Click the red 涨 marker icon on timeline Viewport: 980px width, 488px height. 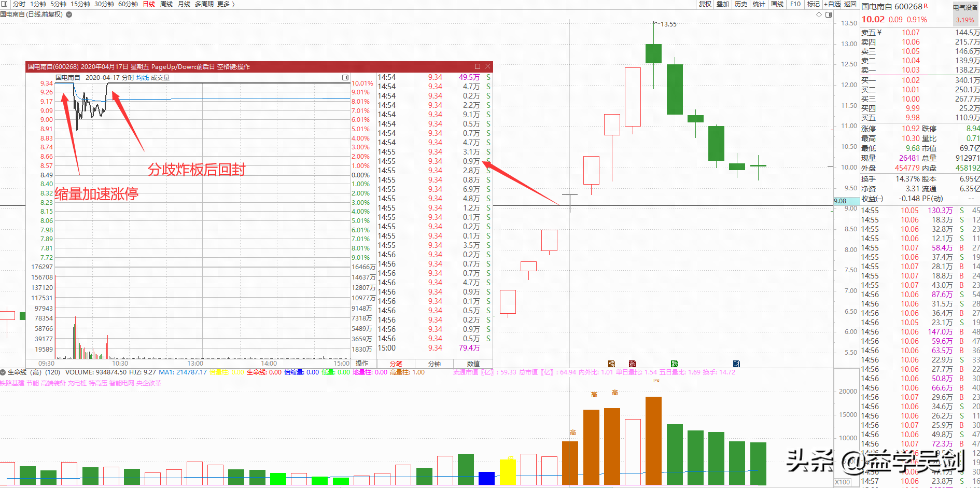coord(632,364)
